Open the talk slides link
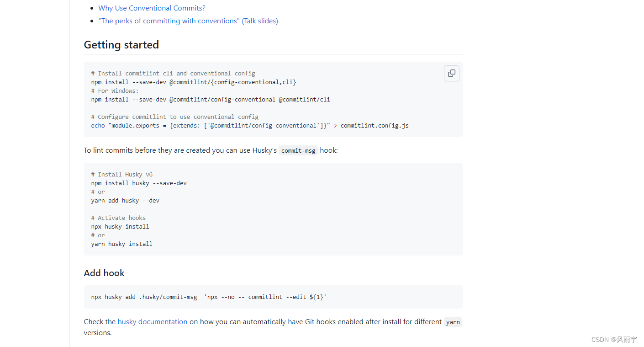The height and width of the screenshot is (347, 644). point(188,21)
